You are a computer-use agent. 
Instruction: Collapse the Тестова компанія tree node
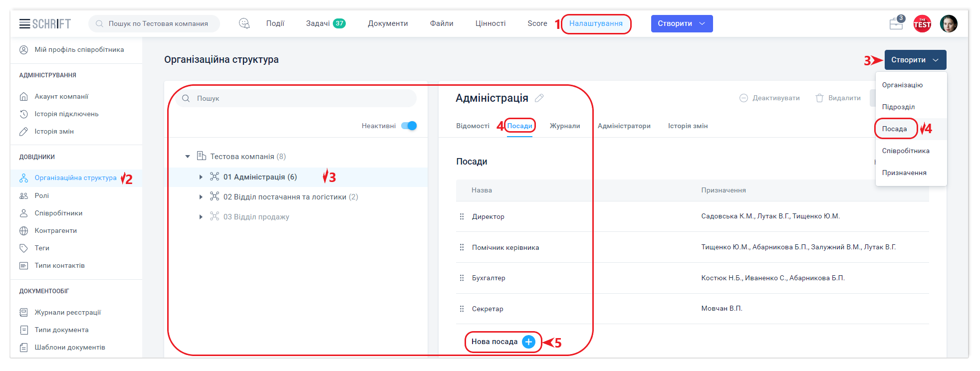tap(188, 157)
